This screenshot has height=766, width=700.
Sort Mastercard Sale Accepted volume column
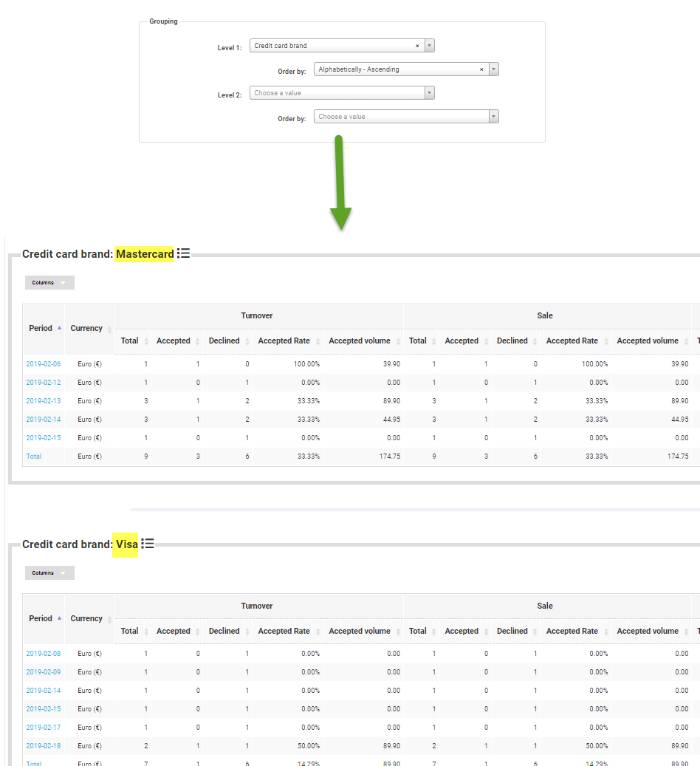pos(651,341)
